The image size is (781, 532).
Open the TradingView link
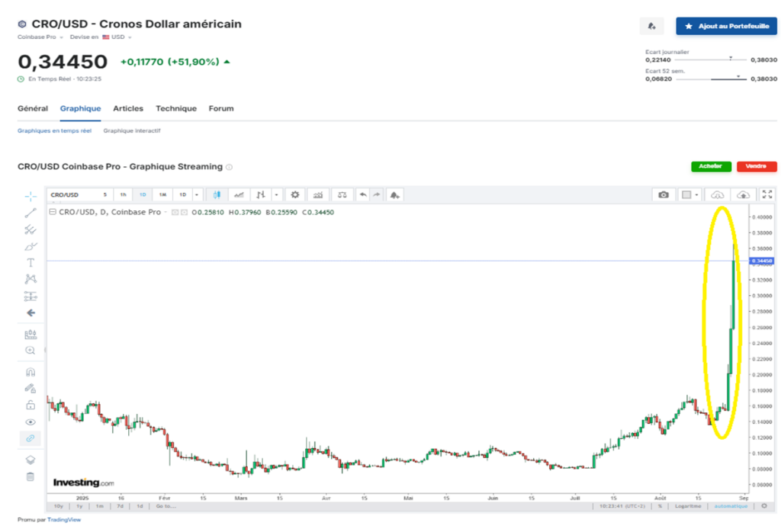64,520
